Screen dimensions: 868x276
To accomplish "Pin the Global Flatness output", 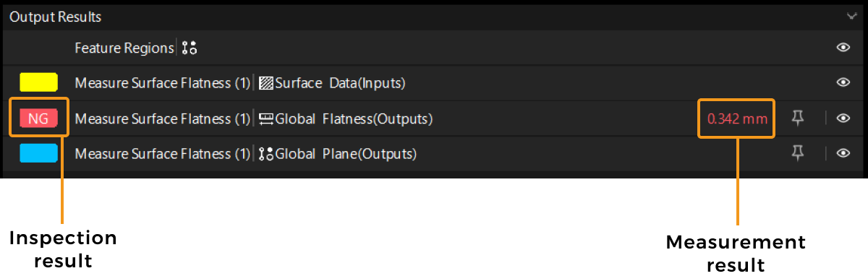I will pyautogui.click(x=798, y=118).
